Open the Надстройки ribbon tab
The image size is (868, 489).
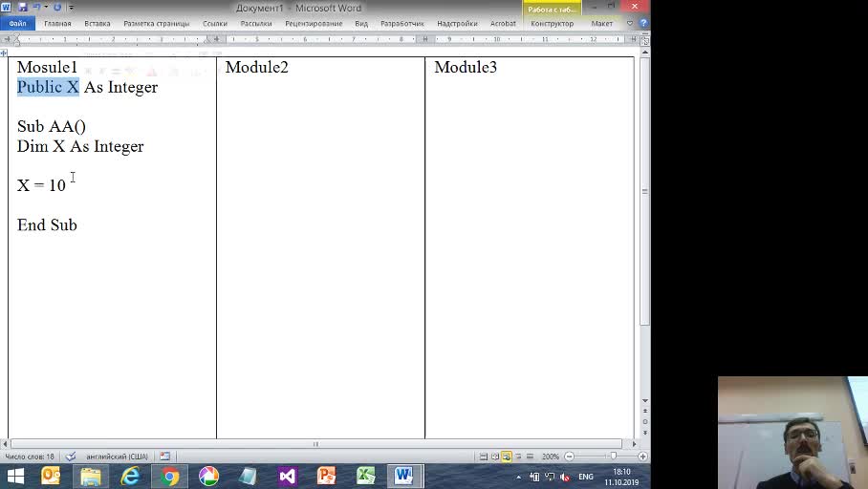click(457, 23)
